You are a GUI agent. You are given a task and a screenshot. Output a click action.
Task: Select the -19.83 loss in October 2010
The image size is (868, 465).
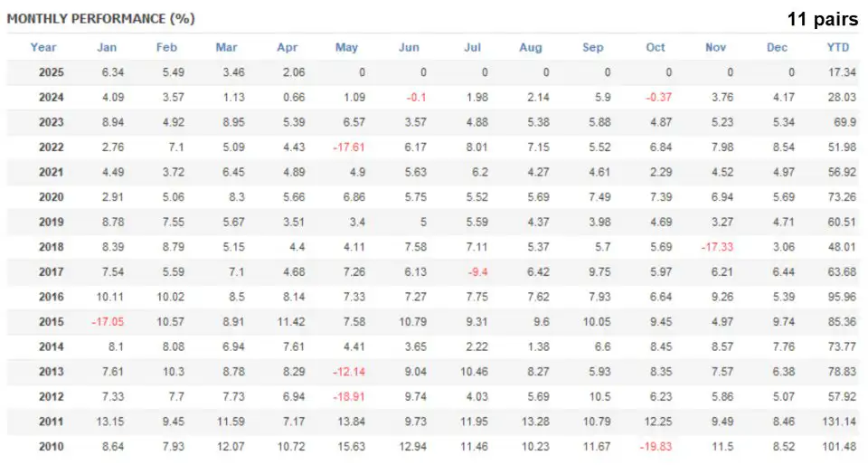pos(656,445)
